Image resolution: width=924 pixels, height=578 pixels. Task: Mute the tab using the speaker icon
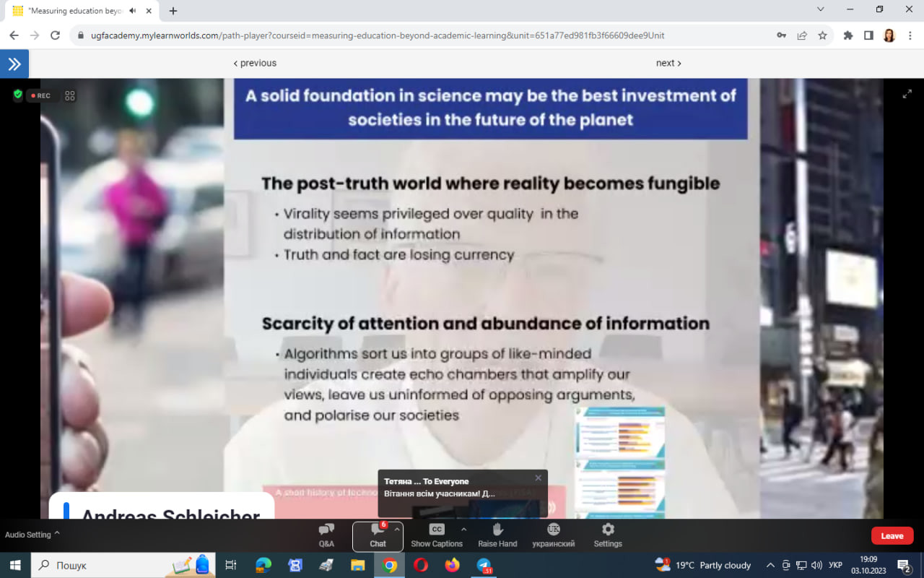(x=133, y=11)
